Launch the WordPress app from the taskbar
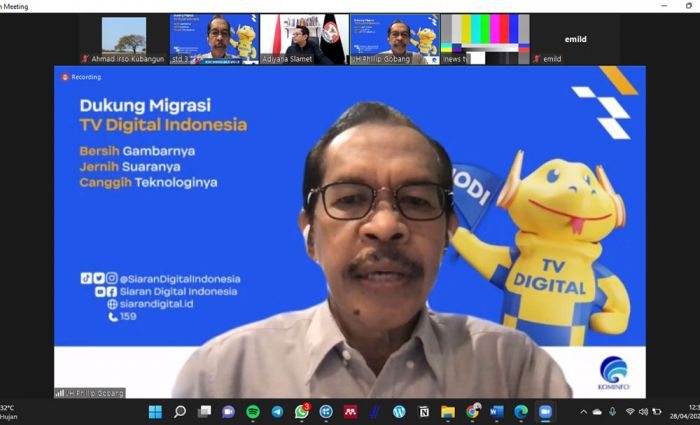700x425 pixels. tap(399, 412)
